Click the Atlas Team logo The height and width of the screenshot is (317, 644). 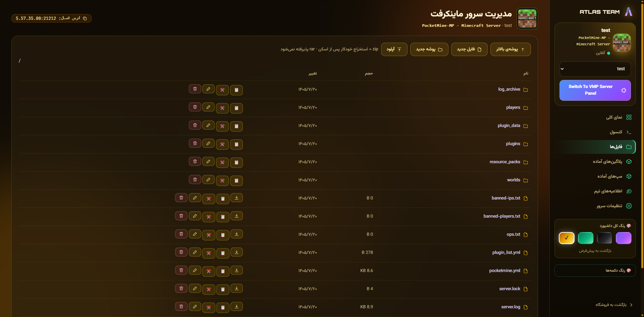629,12
